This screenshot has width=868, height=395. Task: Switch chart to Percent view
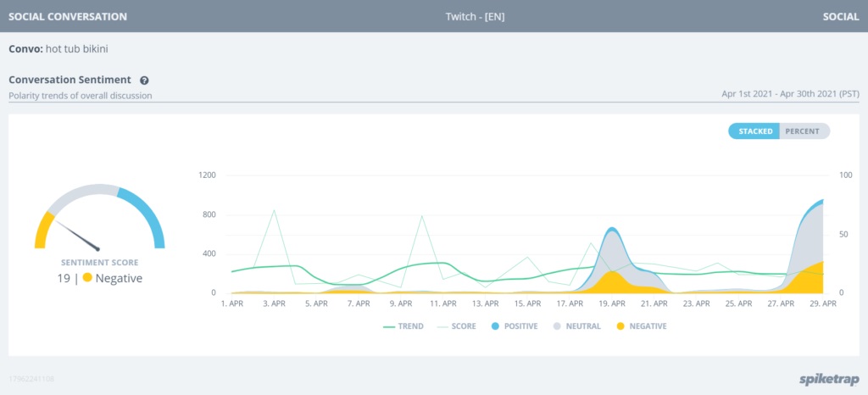[804, 131]
